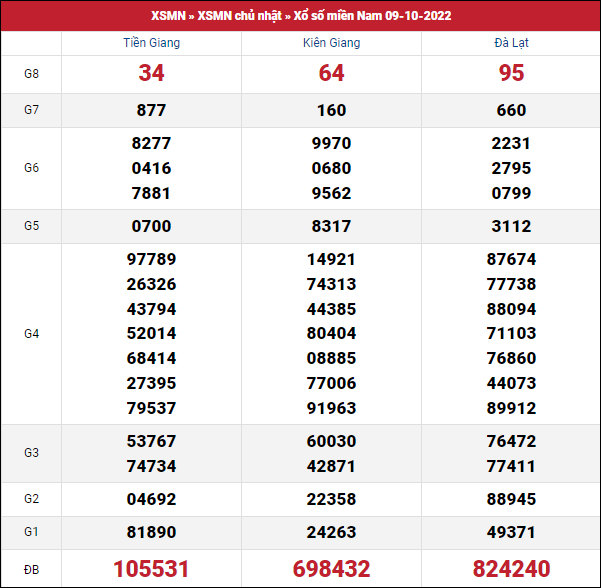Select the red G8 number 34
Image resolution: width=601 pixels, height=588 pixels.
pos(151,73)
